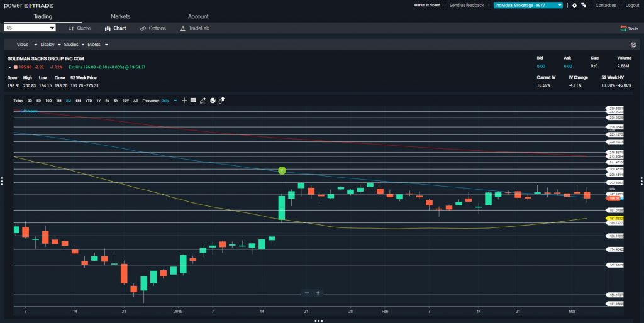Open the Quote view
This screenshot has height=323, width=644.
tap(80, 28)
